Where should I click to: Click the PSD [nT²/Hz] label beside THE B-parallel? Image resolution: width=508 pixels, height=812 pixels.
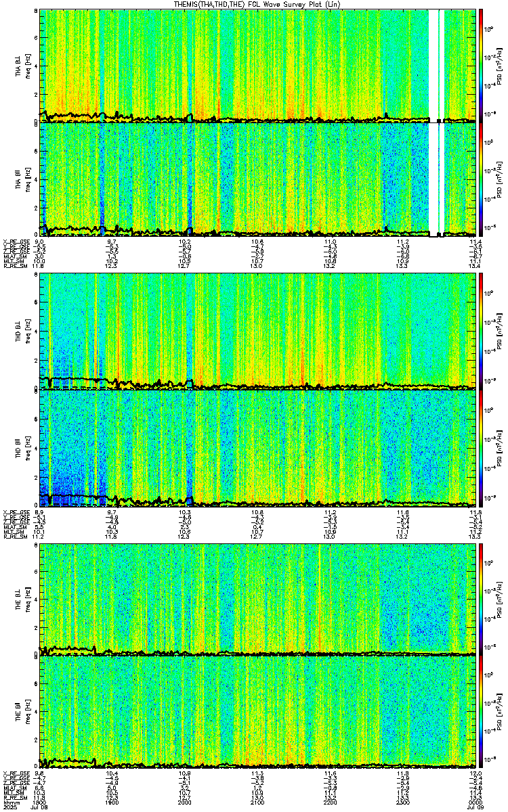coord(500,713)
